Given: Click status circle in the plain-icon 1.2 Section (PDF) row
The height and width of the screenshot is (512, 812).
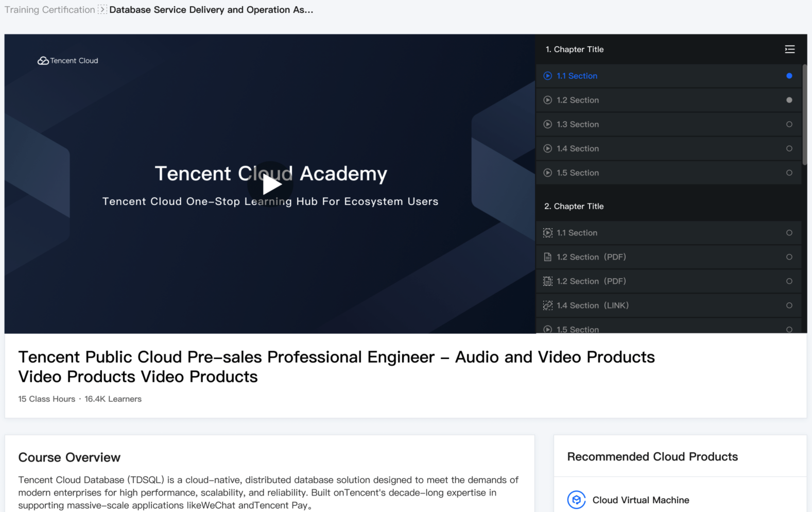Looking at the screenshot, I should (789, 258).
